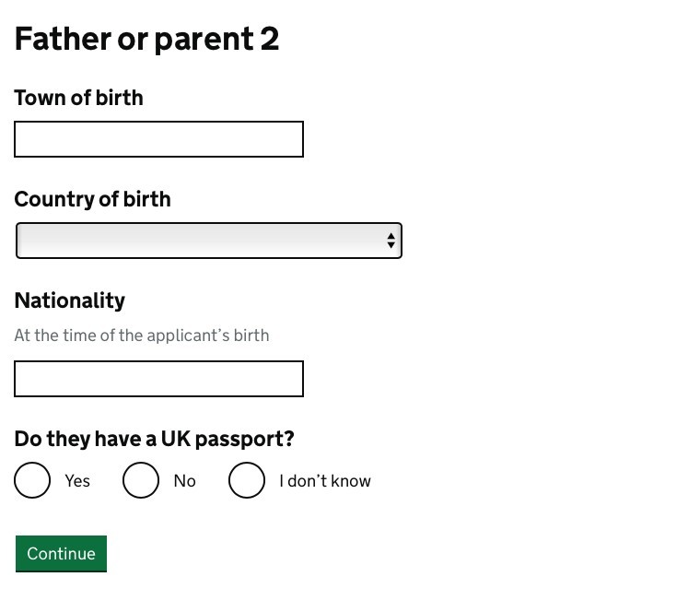Choose the No radio button

(x=141, y=480)
